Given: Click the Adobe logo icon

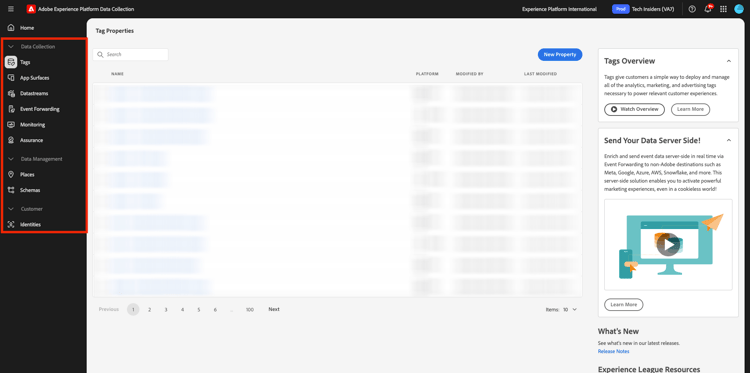Looking at the screenshot, I should [31, 9].
